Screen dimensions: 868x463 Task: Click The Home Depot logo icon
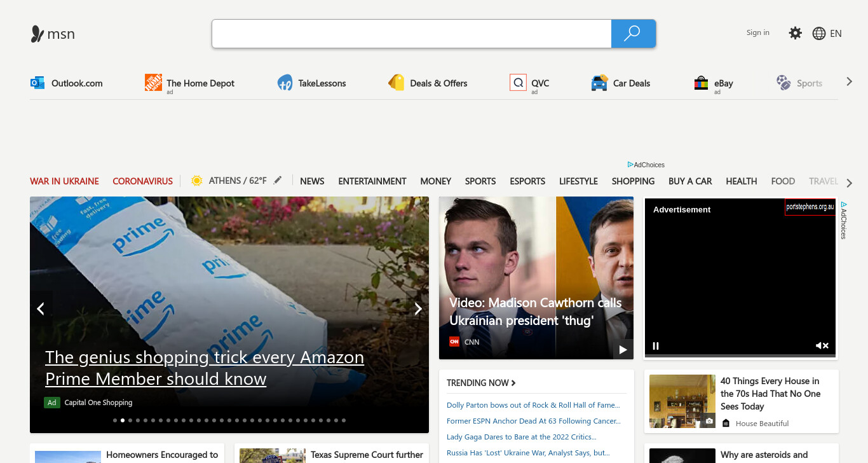(x=153, y=82)
